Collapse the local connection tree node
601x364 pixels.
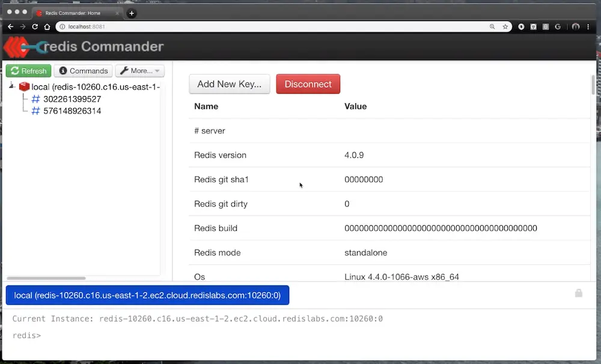(x=11, y=85)
